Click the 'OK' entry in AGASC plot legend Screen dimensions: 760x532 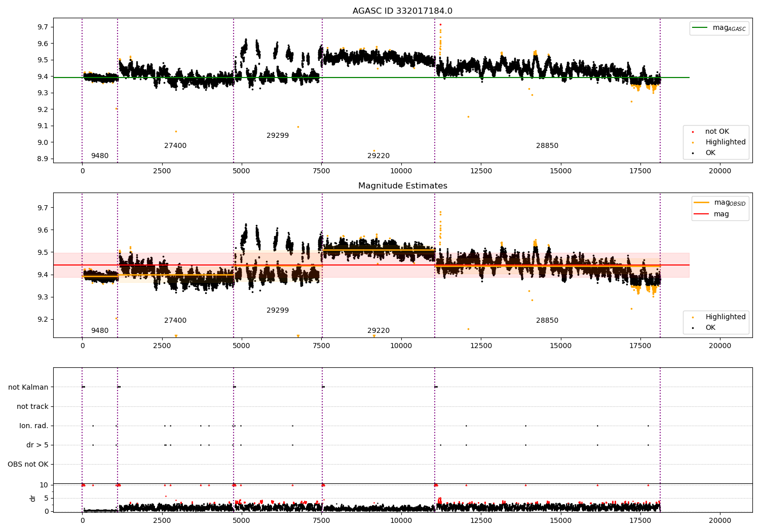(x=704, y=153)
